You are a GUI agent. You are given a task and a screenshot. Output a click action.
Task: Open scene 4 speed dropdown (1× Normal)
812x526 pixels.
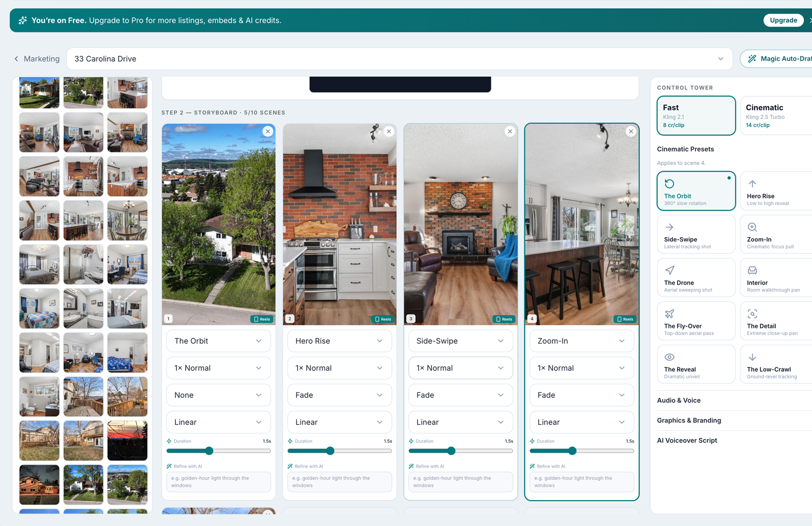581,368
